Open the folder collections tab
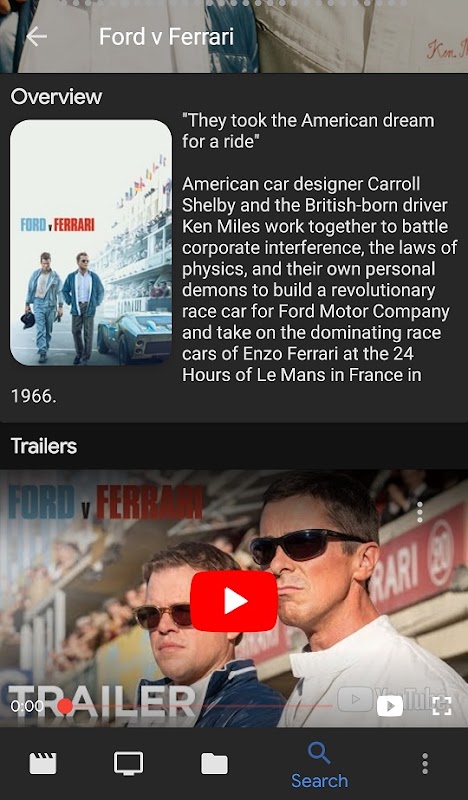This screenshot has width=468, height=800. 214,764
